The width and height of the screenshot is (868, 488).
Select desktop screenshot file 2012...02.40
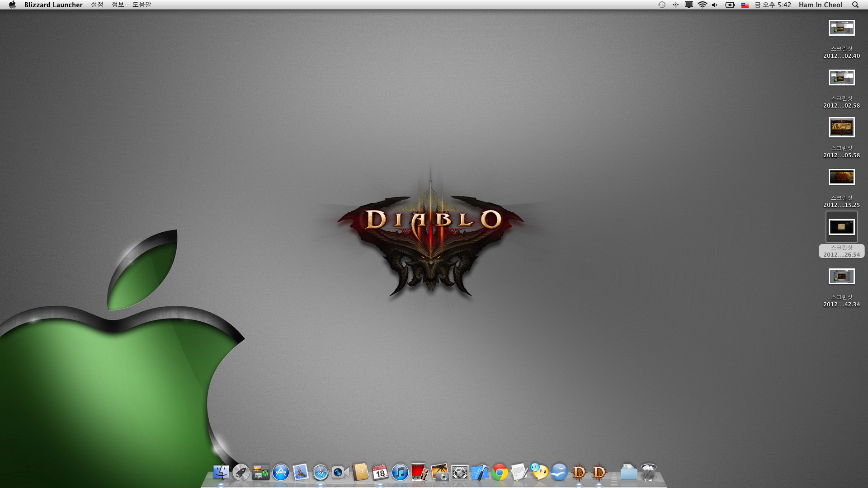click(x=841, y=28)
